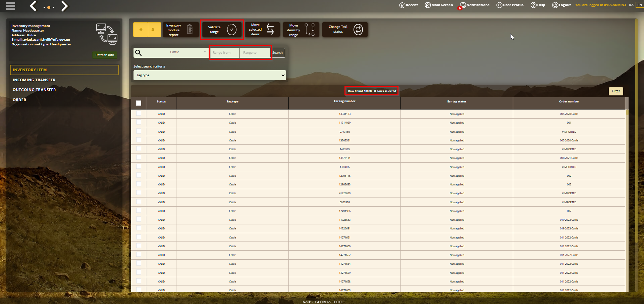The image size is (644, 304).
Task: Click the Filter button
Action: 616,91
